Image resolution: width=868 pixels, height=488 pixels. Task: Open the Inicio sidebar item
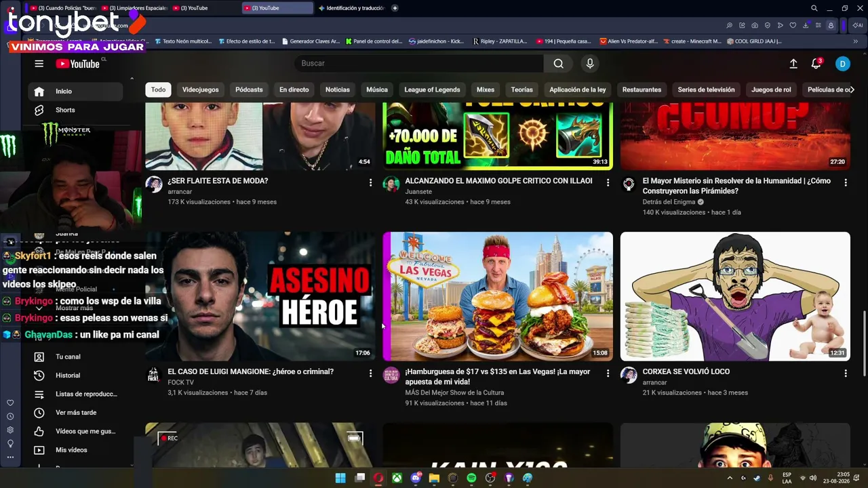coord(76,91)
